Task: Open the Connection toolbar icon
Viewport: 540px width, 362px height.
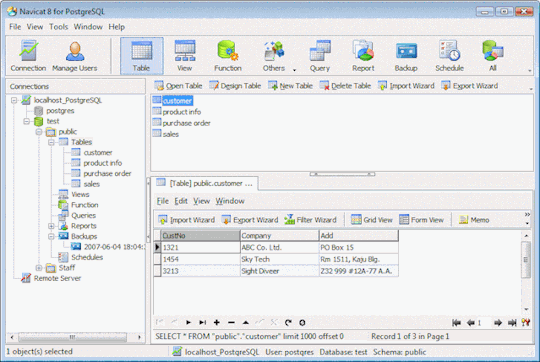Action: click(x=28, y=56)
